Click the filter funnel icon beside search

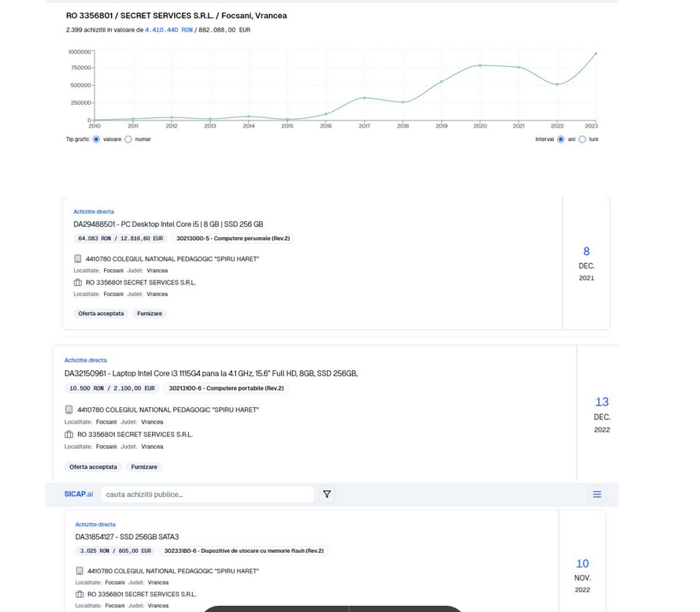(x=327, y=495)
